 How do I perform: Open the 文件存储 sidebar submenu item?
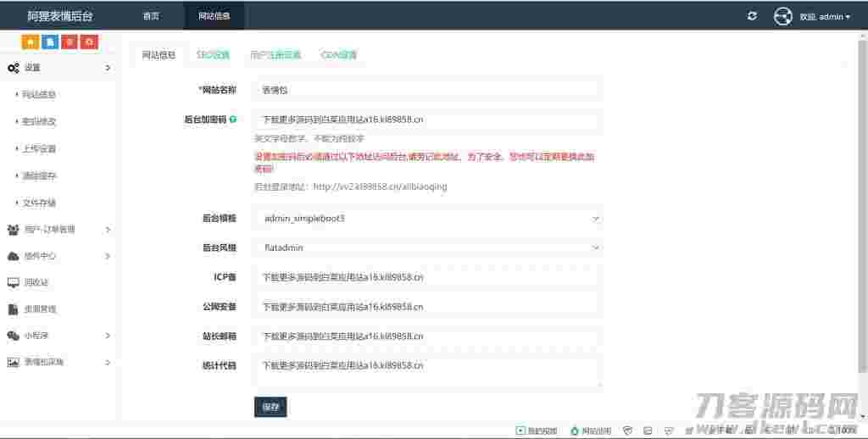click(x=39, y=203)
